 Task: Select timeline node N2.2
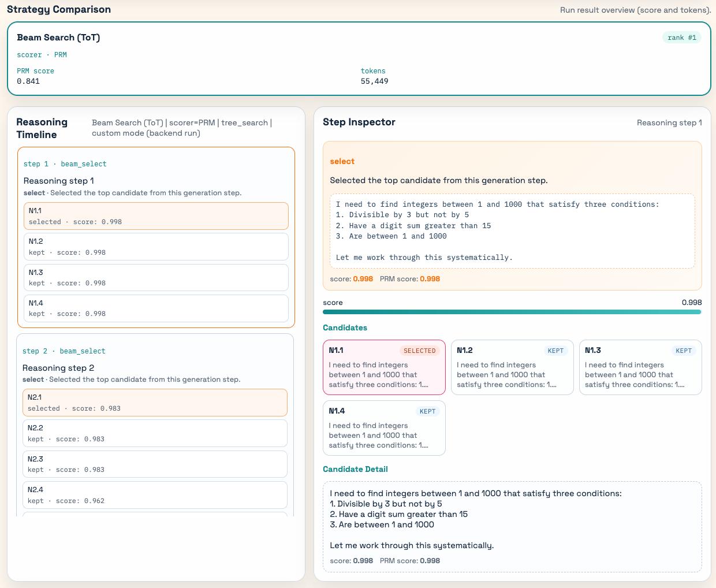(155, 433)
